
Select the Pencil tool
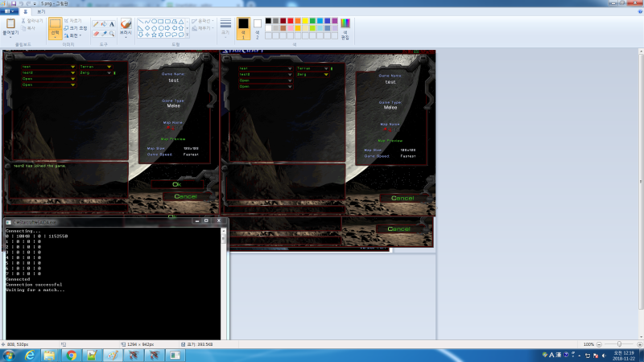coord(96,24)
